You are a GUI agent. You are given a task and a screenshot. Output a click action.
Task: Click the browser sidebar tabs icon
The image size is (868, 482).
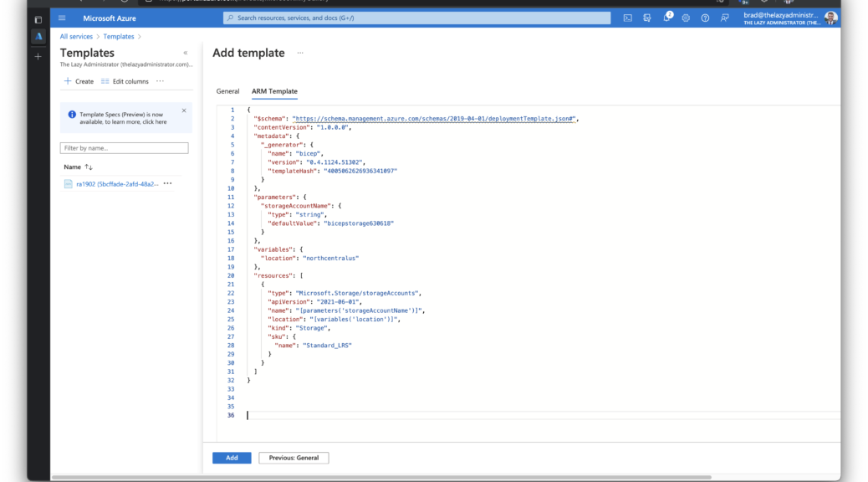click(38, 20)
